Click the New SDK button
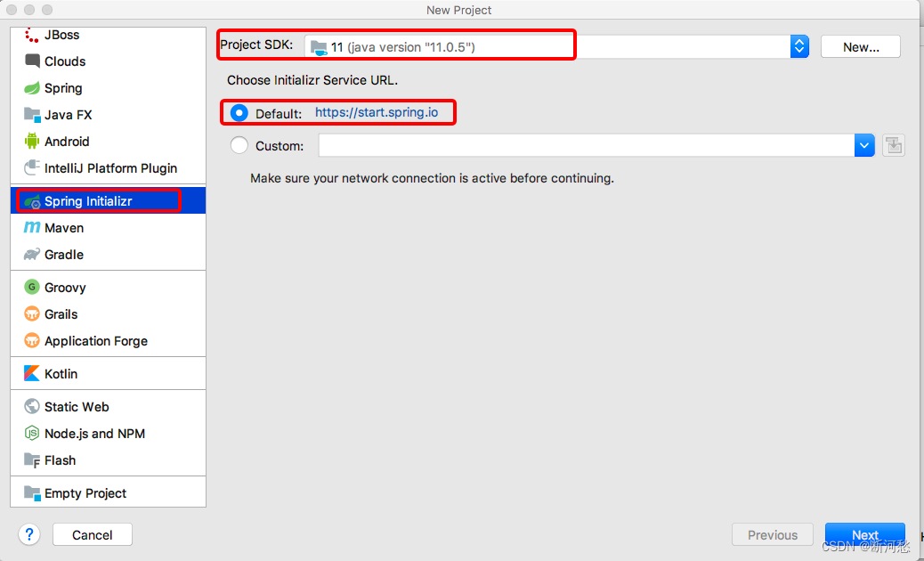The width and height of the screenshot is (924, 561). click(860, 45)
